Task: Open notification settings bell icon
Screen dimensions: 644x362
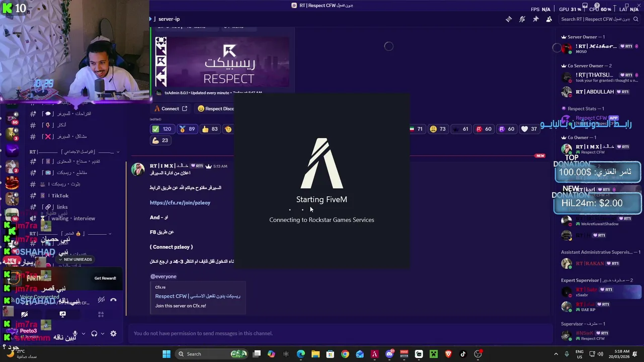Action: (522, 19)
